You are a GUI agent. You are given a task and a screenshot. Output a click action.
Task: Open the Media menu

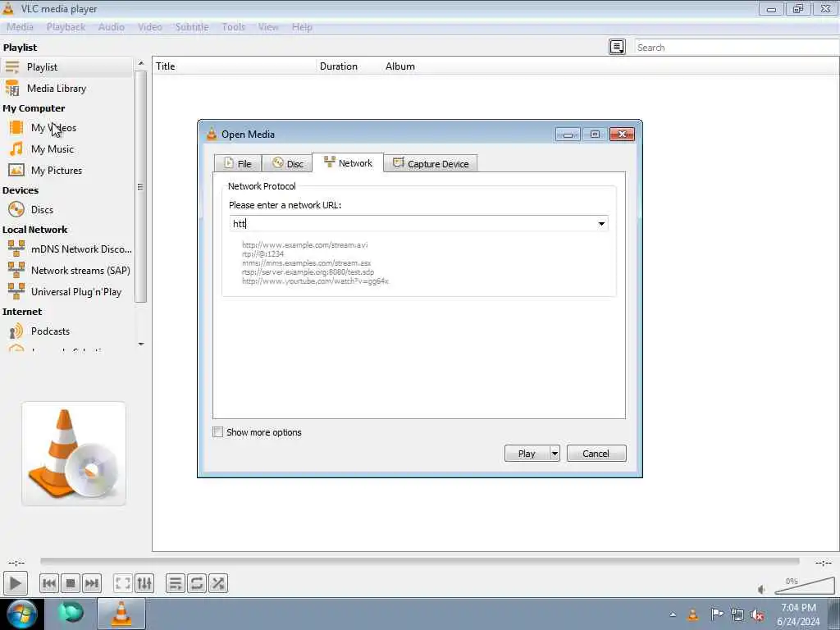click(x=20, y=27)
